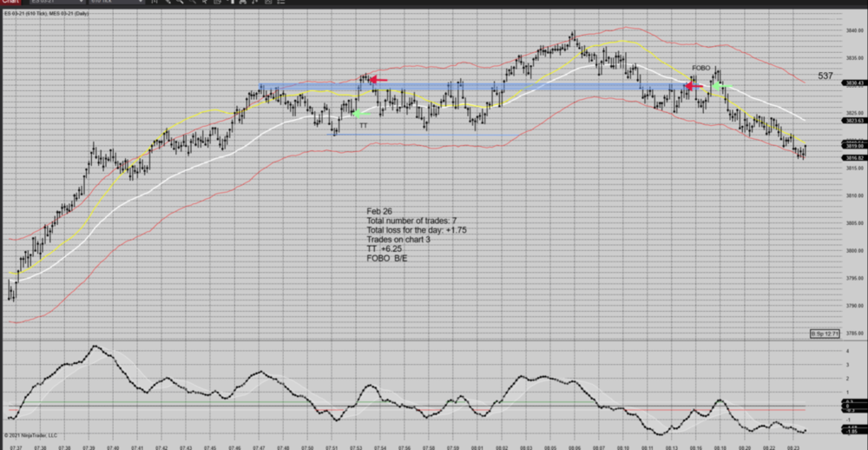Select the red arrow near FOBO label
Viewport: 868px width, 450px height.
tap(694, 86)
